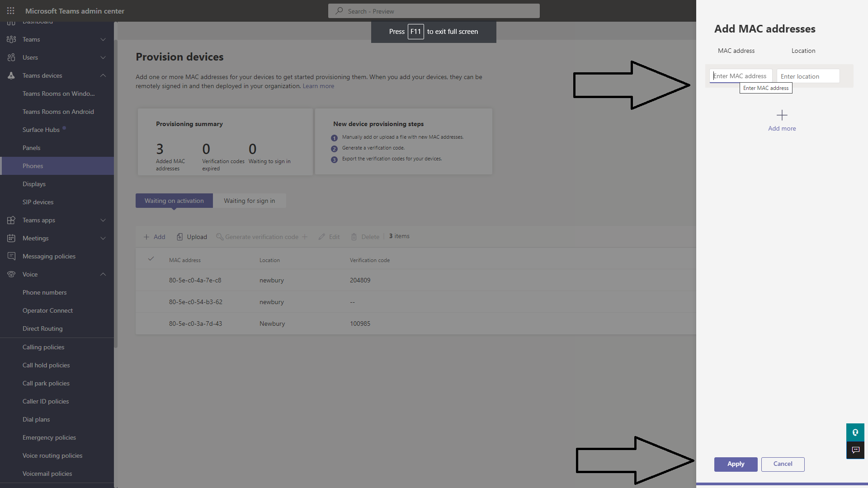Image resolution: width=868 pixels, height=488 pixels.
Task: Click the Meetings calendar icon
Action: point(11,239)
